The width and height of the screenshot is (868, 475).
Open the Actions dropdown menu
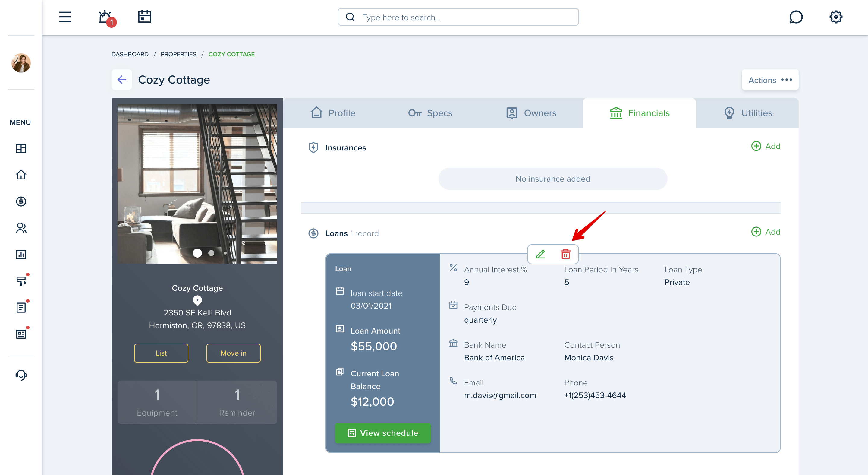coord(770,80)
